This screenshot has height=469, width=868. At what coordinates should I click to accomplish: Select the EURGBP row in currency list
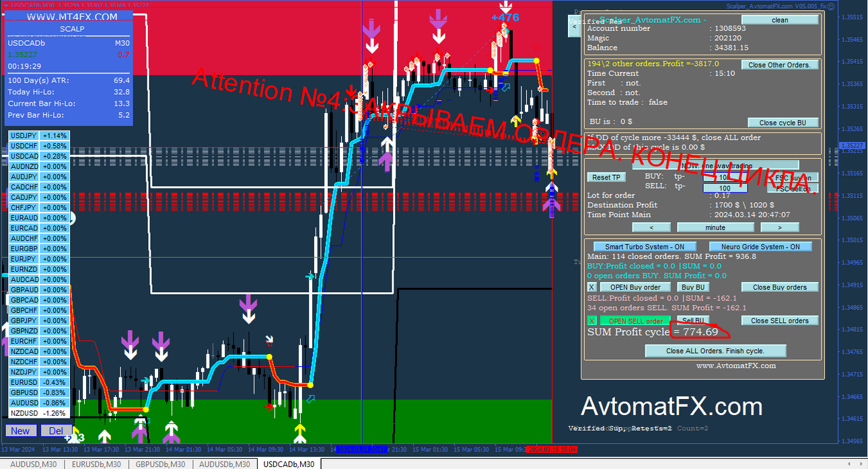coord(39,248)
